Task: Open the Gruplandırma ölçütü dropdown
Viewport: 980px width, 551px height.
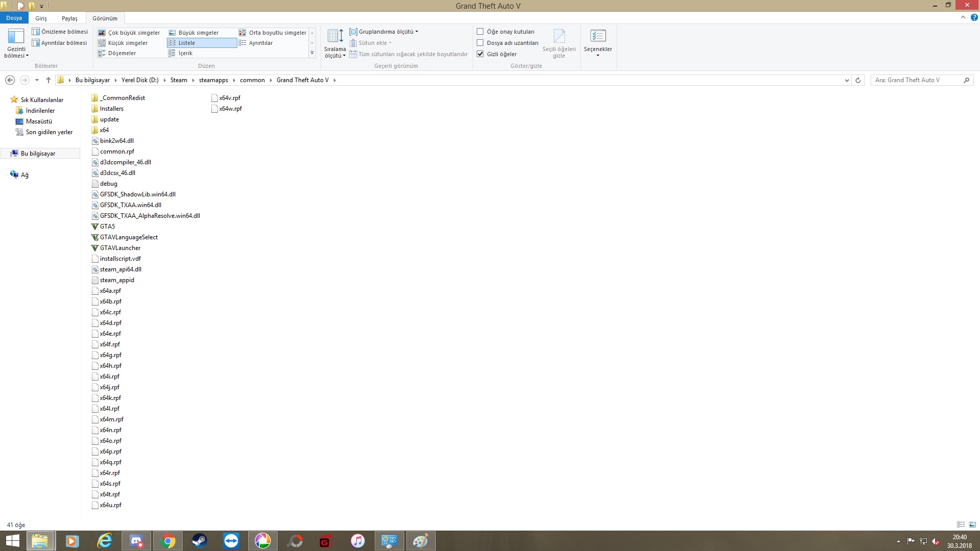Action: click(x=384, y=32)
